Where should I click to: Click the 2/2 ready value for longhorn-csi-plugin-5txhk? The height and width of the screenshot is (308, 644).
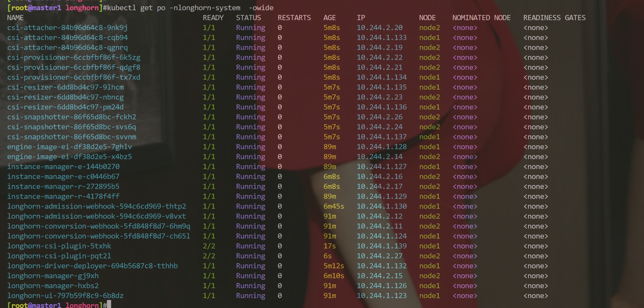(209, 246)
